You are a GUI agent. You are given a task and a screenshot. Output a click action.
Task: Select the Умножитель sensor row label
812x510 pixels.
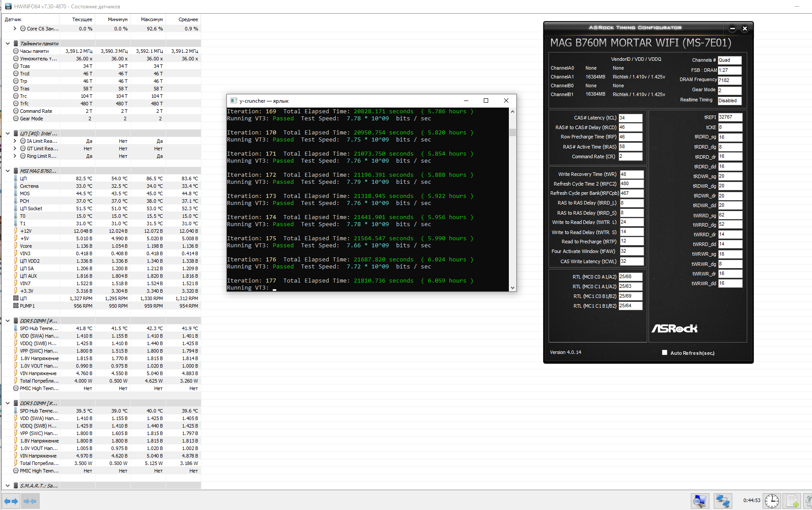[38, 59]
